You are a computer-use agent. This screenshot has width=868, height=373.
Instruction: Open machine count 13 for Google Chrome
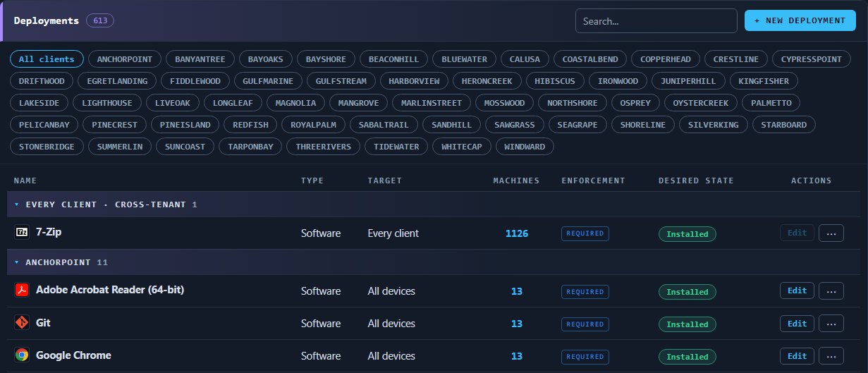coord(517,356)
